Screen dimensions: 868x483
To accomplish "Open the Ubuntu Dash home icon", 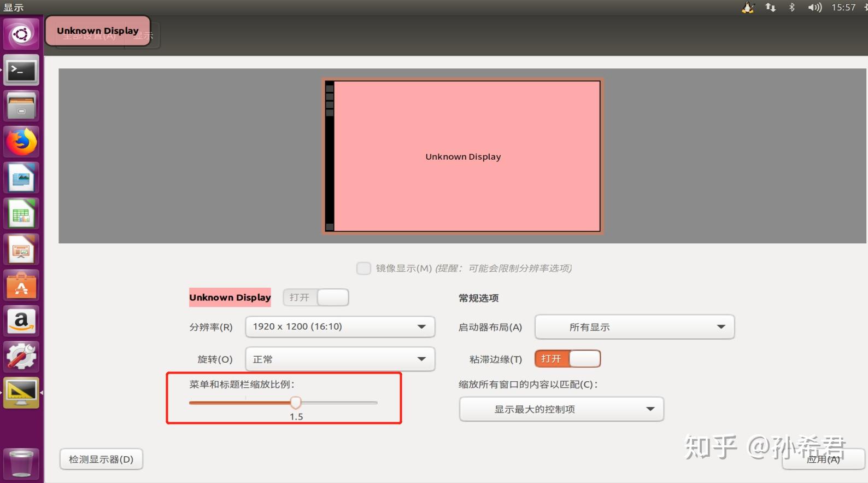I will (21, 35).
